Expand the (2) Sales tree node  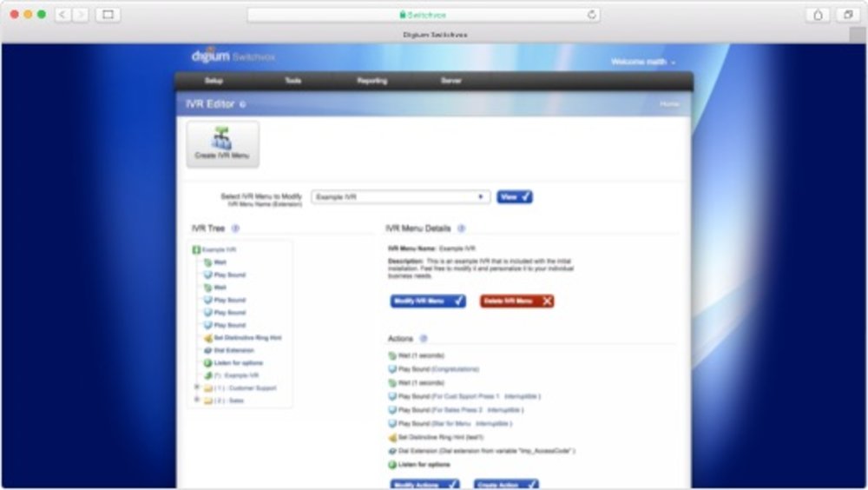coord(196,399)
